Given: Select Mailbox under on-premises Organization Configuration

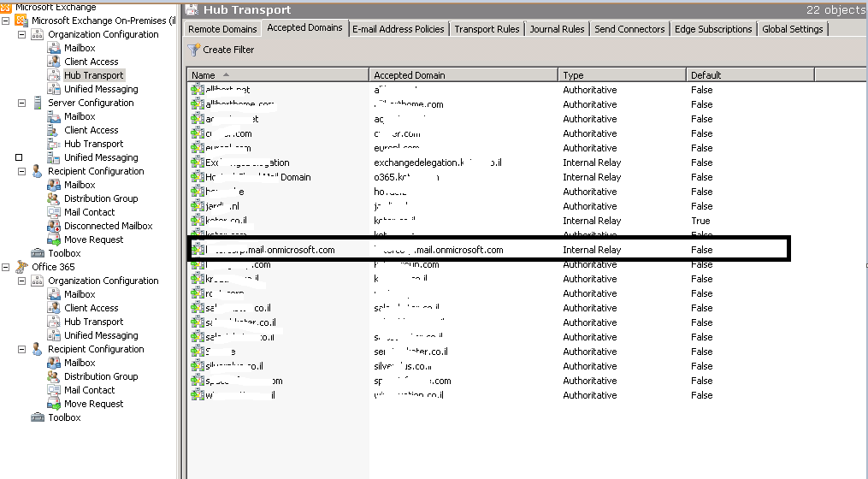Looking at the screenshot, I should point(80,48).
